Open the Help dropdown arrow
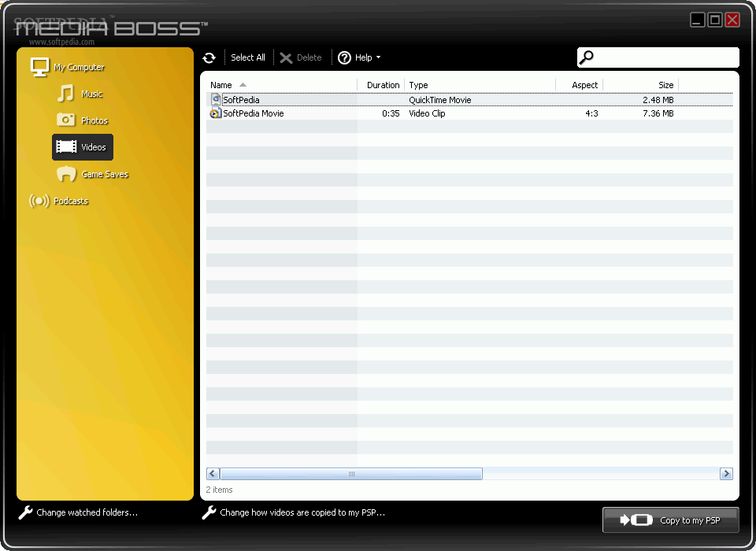Viewport: 756px width, 551px height. pos(379,57)
